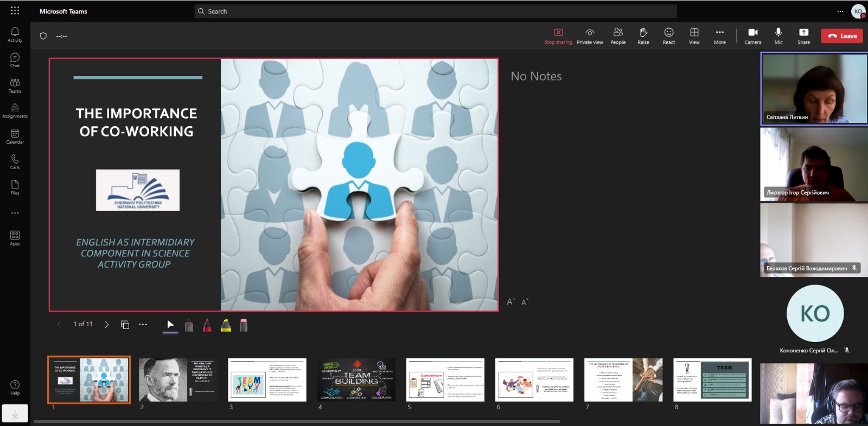Click Stop sharing button
Image resolution: width=868 pixels, height=426 pixels.
558,36
